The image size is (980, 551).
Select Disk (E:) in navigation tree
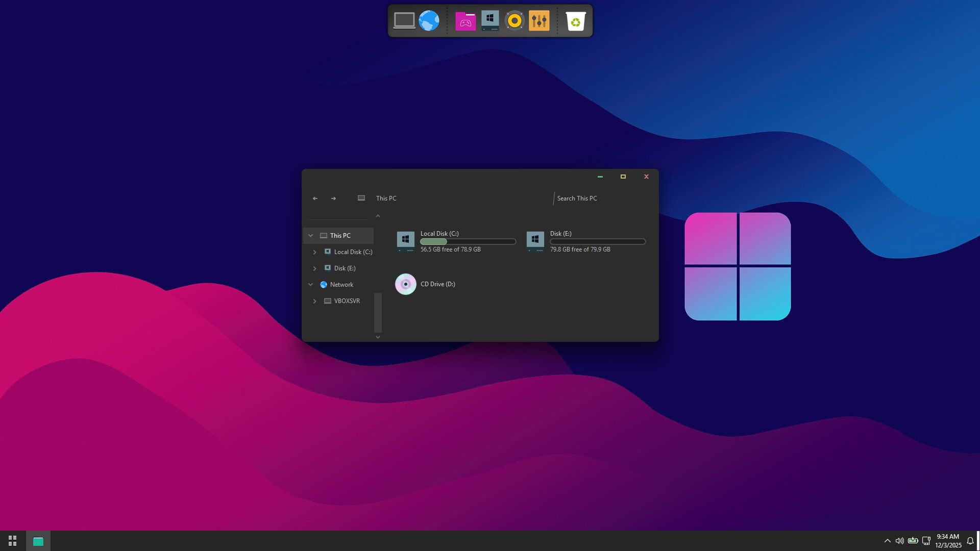[345, 268]
